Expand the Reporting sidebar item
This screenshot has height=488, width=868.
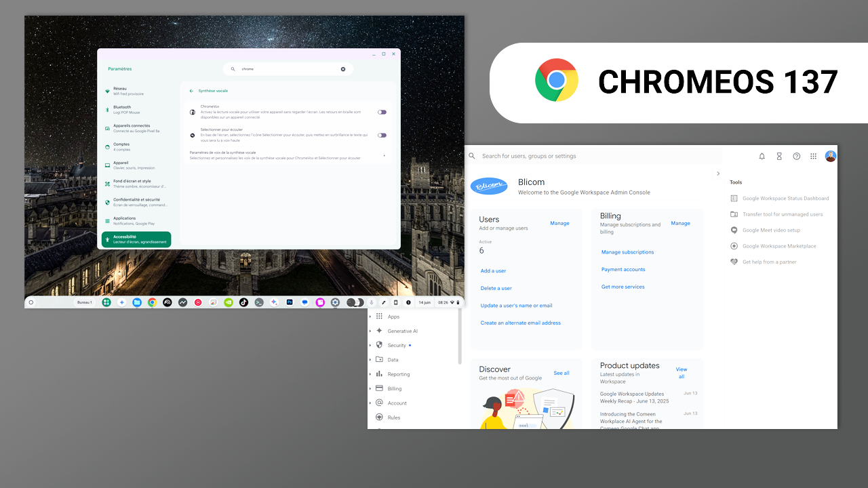pyautogui.click(x=370, y=374)
